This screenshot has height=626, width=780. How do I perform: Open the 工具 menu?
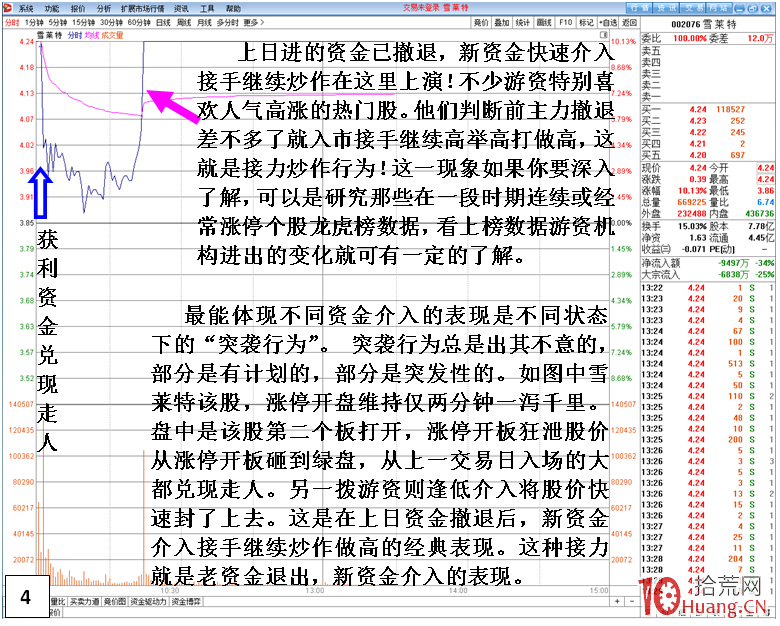pyautogui.click(x=207, y=8)
